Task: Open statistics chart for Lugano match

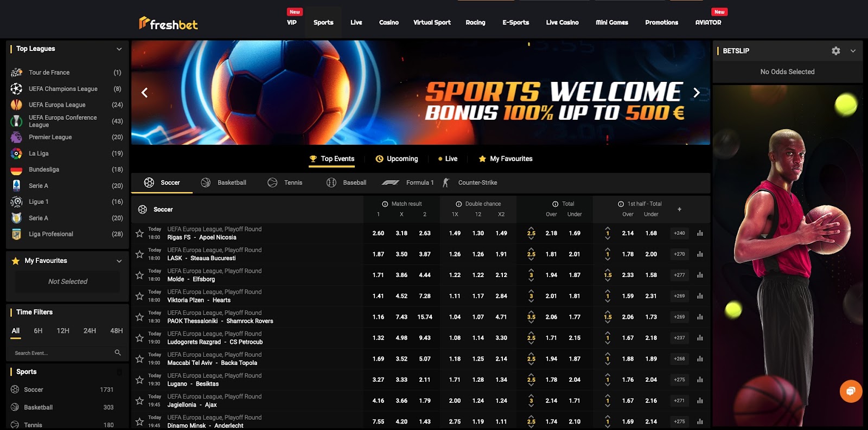Action: pos(700,380)
